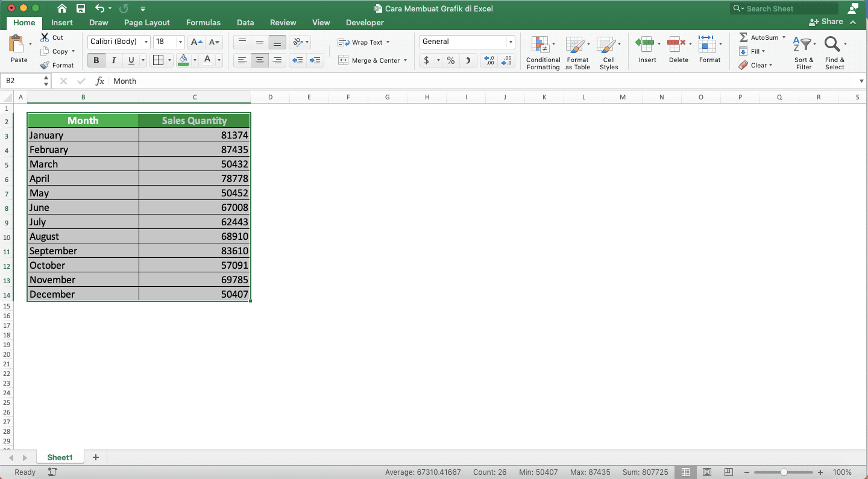
Task: Open Conditional Formatting
Action: click(x=542, y=53)
